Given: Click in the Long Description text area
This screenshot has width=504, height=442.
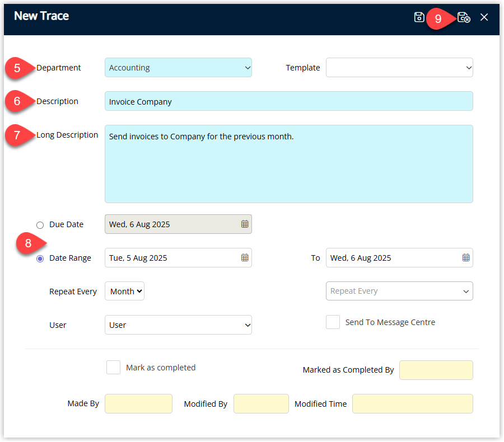Looking at the screenshot, I should coord(288,164).
